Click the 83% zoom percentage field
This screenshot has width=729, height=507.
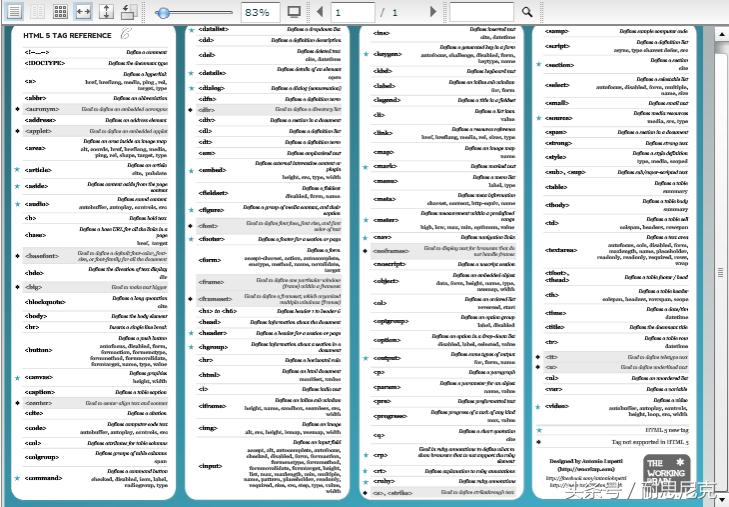click(260, 12)
